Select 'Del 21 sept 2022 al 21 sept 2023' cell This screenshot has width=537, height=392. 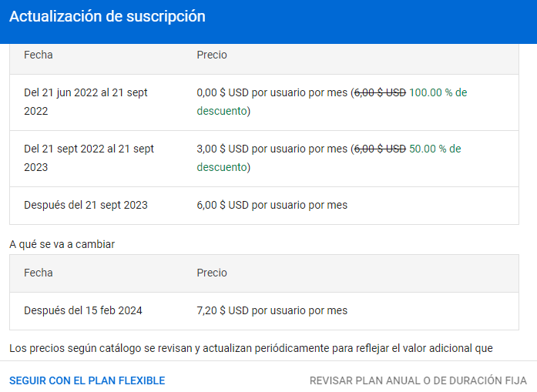(89, 158)
